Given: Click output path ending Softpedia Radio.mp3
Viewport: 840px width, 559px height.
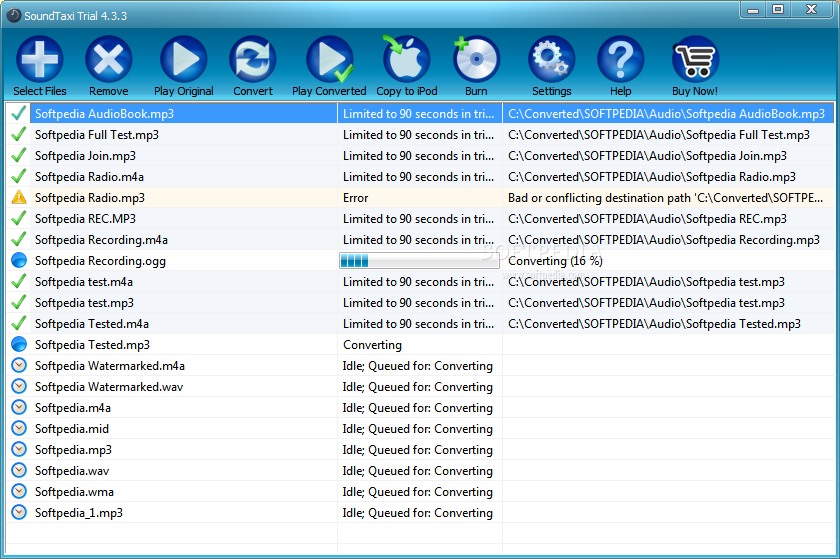Looking at the screenshot, I should tap(652, 177).
